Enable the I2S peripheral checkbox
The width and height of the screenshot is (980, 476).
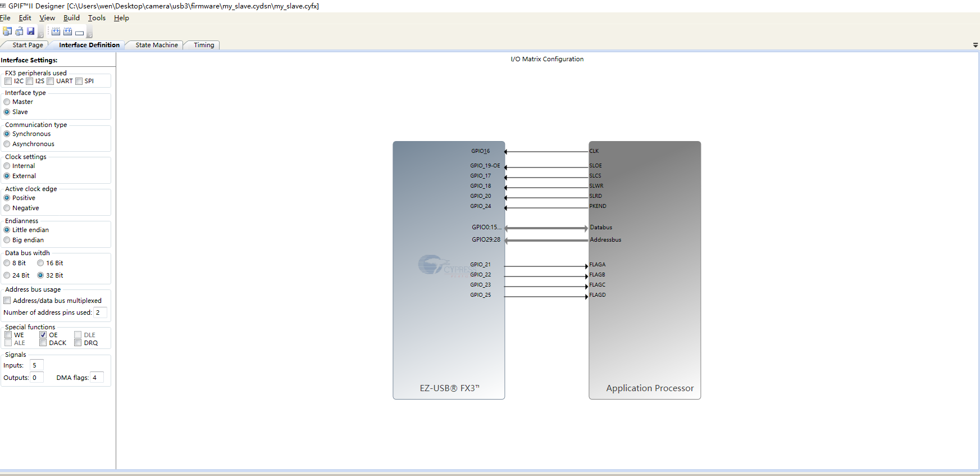click(x=29, y=81)
